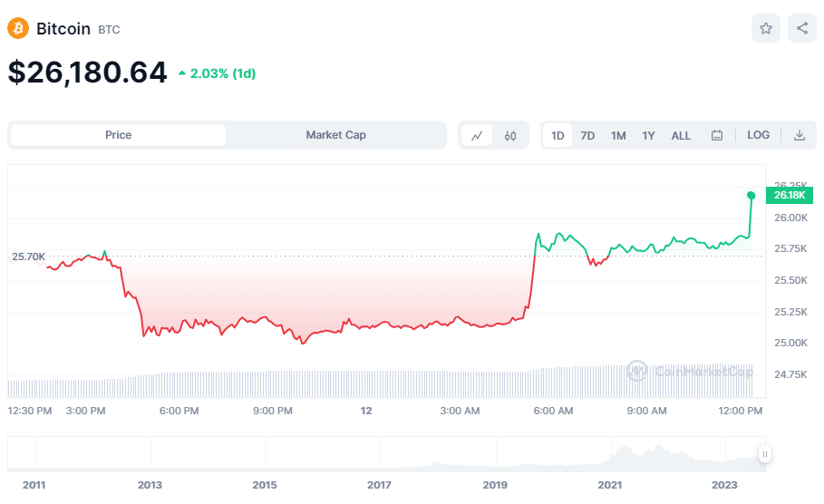Viewport: 824px width, 504px height.
Task: Select the line chart view icon
Action: pyautogui.click(x=477, y=136)
